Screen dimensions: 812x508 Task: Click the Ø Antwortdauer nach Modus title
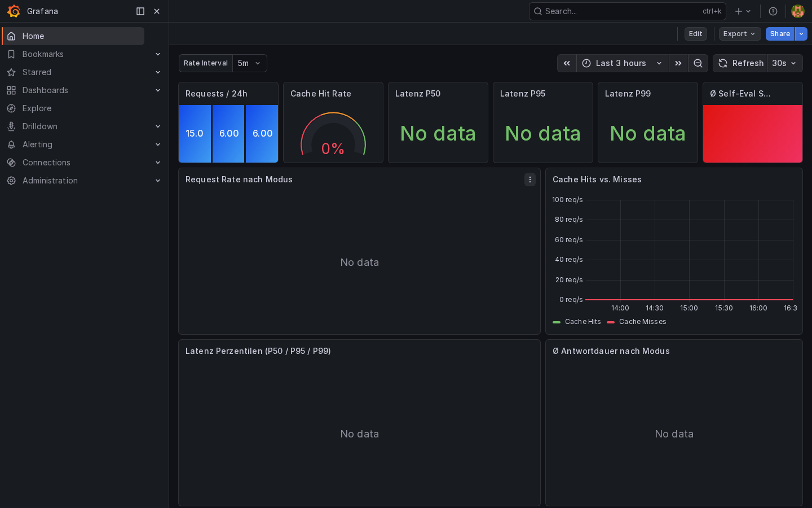click(611, 351)
